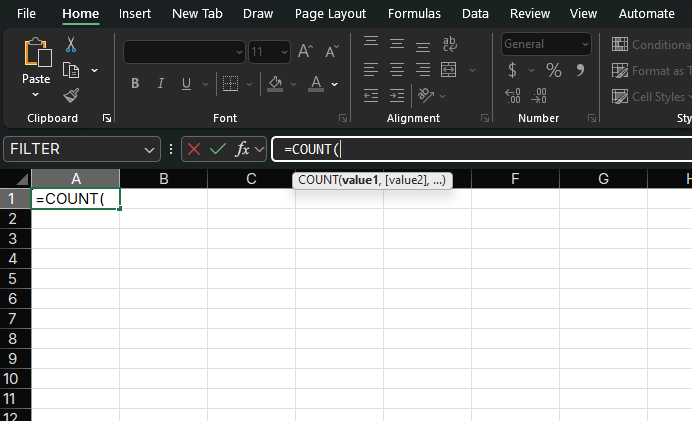Expand Font Color dropdown arrow
Viewport: 692px width, 421px height.
(335, 84)
